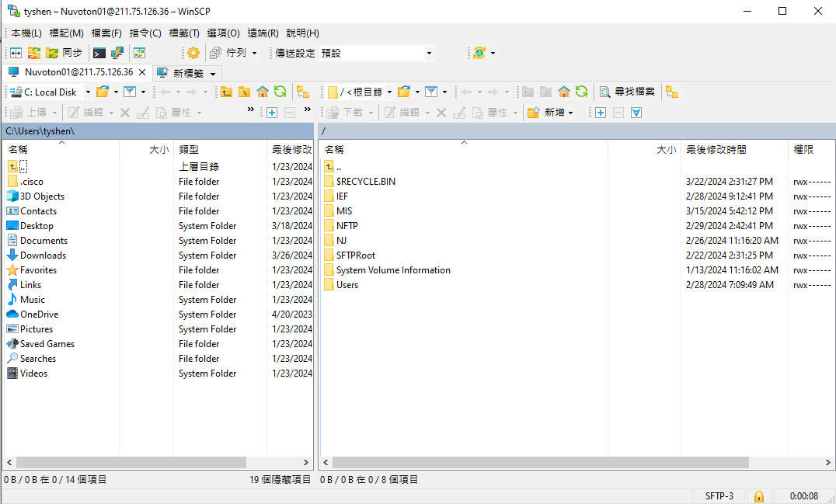This screenshot has width=836, height=504.
Task: Toggle the remote directory tree icon
Action: 672,92
